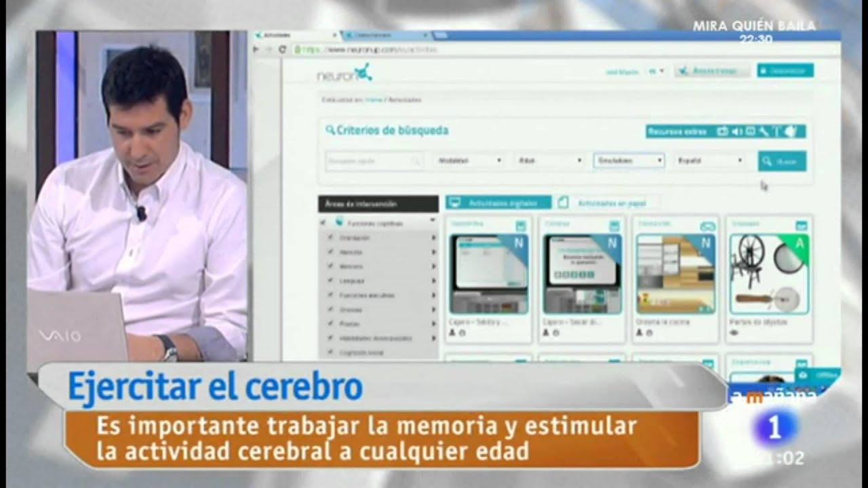Click the type icon on Cajero - Saldo card
The width and height of the screenshot is (868, 488).
521,226
